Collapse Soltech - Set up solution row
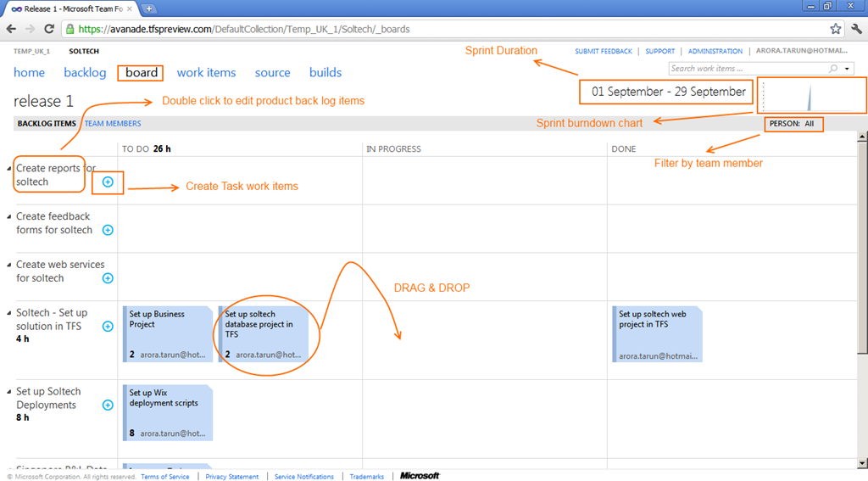 tap(8, 313)
